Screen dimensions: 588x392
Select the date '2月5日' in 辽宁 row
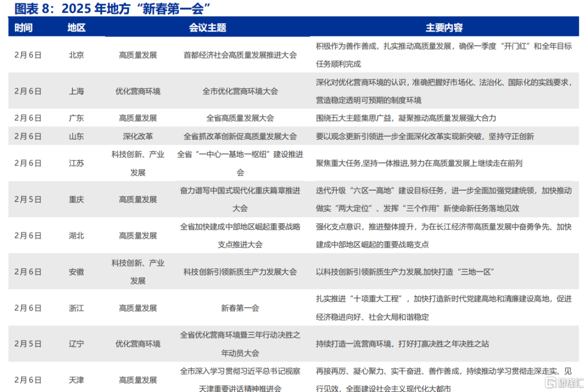tap(28, 344)
